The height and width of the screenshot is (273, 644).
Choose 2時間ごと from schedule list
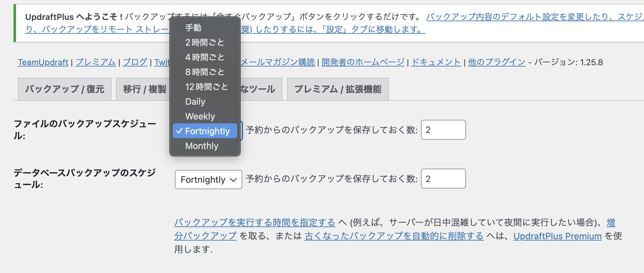[204, 42]
